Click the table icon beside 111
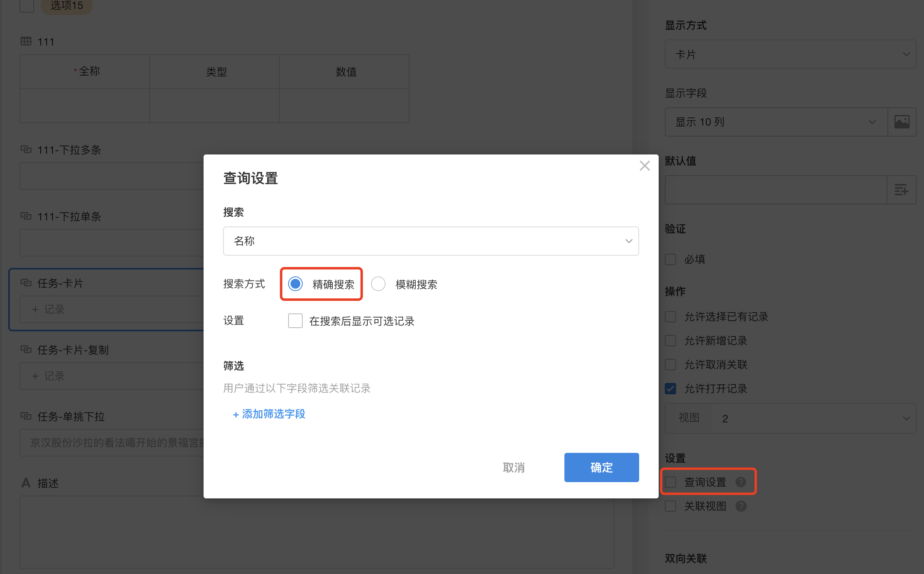Viewport: 924px width, 574px height. (26, 41)
